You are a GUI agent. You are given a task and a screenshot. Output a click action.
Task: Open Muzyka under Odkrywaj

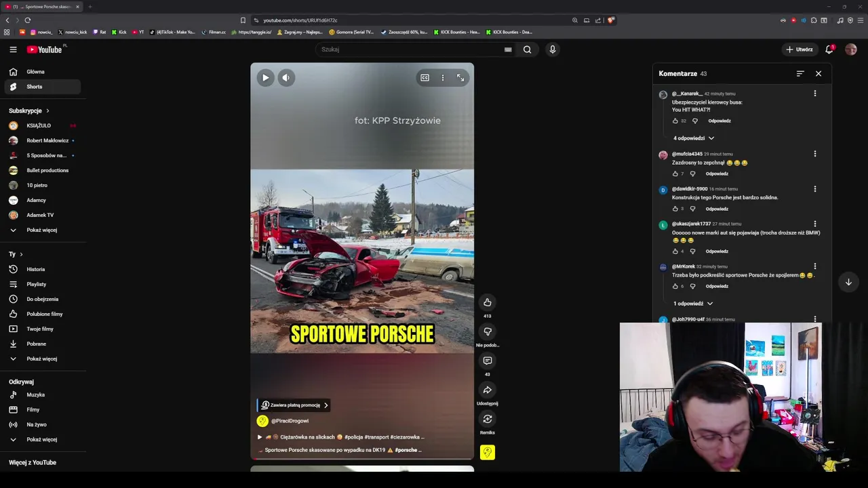click(43, 394)
